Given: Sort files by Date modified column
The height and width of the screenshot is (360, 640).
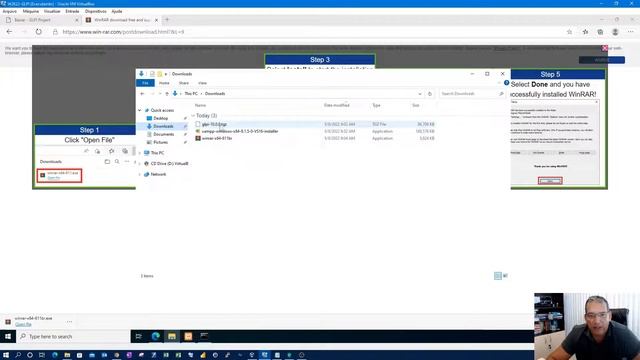Looking at the screenshot, I should [x=336, y=105].
